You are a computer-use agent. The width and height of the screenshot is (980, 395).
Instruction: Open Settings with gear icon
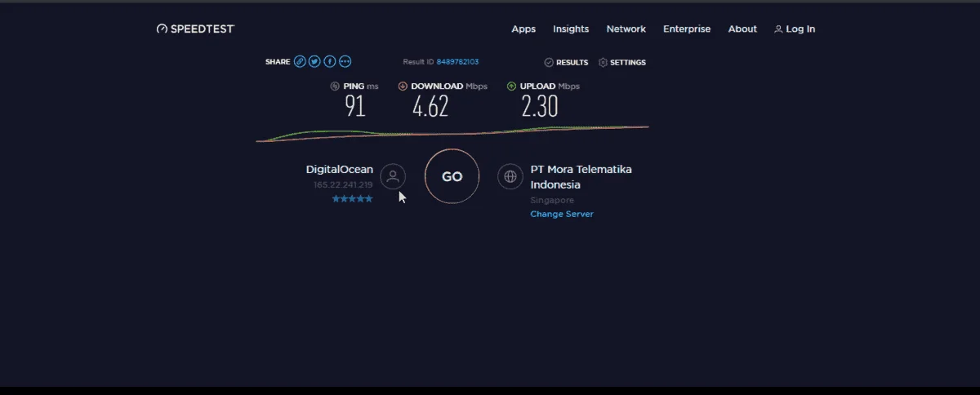pyautogui.click(x=622, y=62)
